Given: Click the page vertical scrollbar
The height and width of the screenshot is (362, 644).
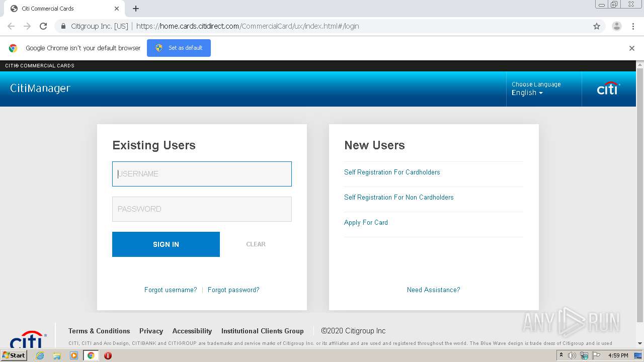Looking at the screenshot, I should [x=640, y=195].
